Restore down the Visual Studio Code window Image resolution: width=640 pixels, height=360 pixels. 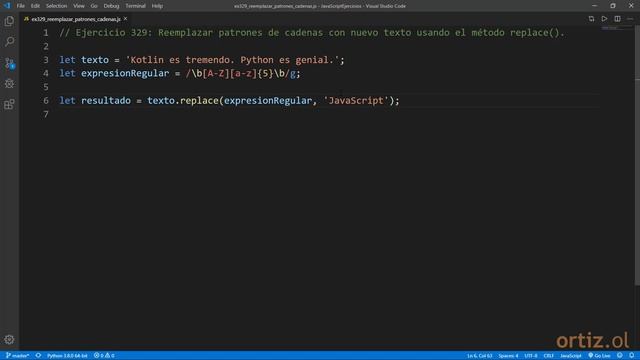(613, 6)
